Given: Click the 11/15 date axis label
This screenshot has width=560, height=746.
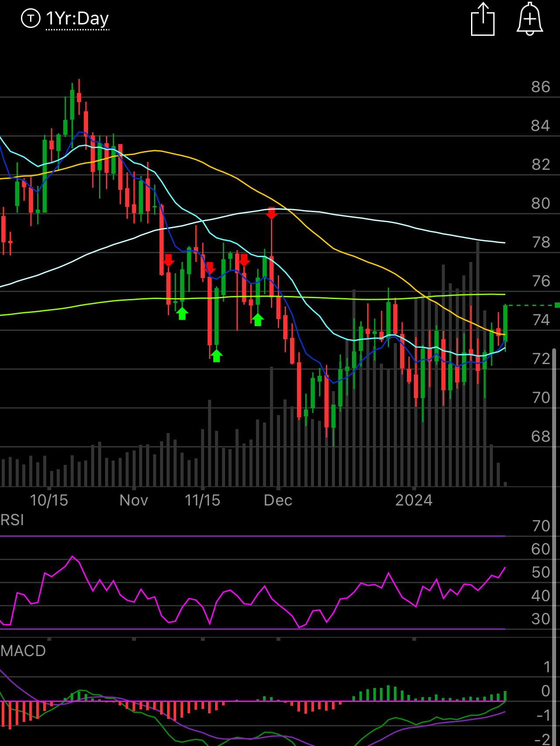Looking at the screenshot, I should point(202,500).
